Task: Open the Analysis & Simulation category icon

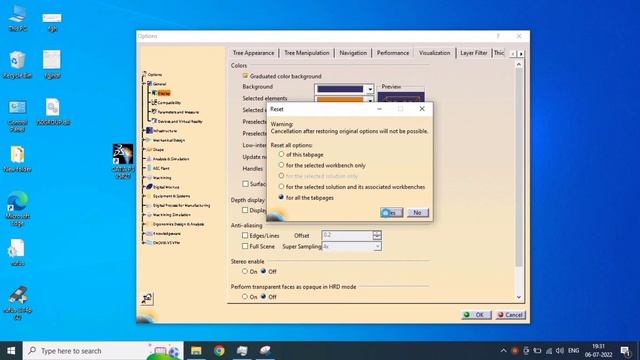Action: tap(149, 159)
